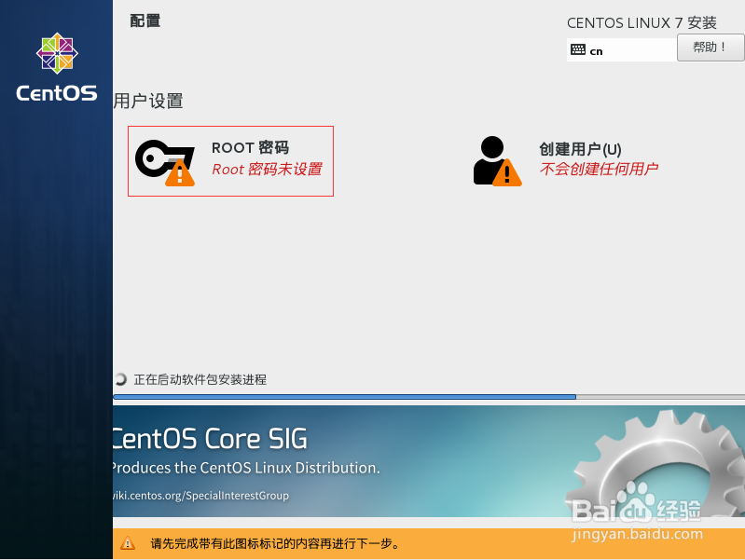
Task: Click the CentOS Core SIG banner heading
Action: point(210,438)
